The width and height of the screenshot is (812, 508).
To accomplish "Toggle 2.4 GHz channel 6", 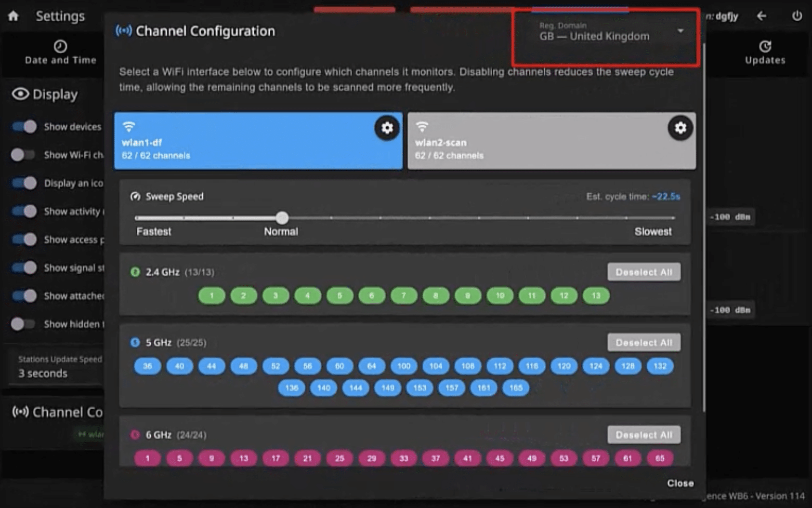I will [371, 295].
